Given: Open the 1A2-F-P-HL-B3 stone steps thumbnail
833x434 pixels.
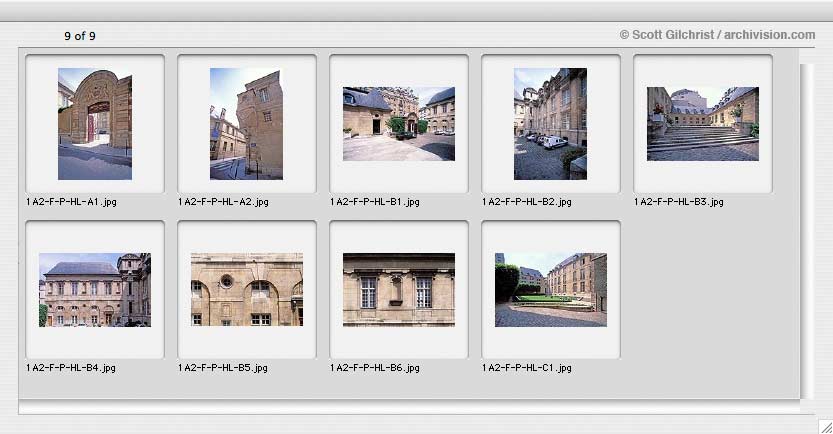Looking at the screenshot, I should [x=703, y=124].
